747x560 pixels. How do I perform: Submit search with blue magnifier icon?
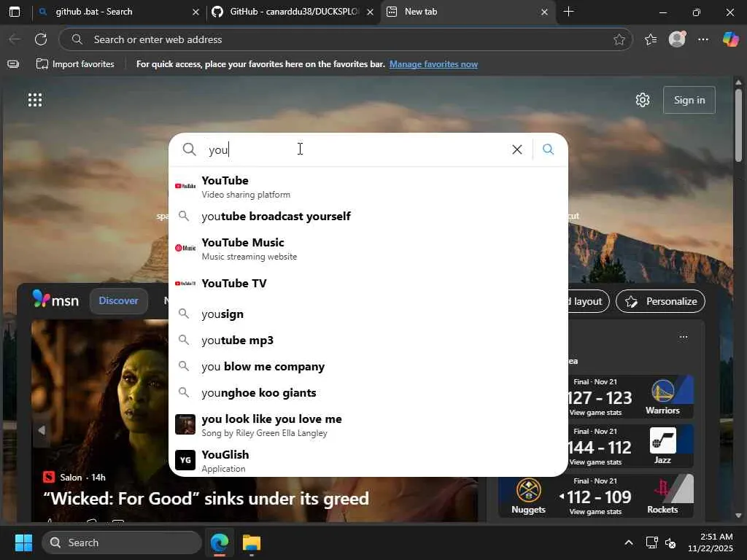click(x=548, y=149)
